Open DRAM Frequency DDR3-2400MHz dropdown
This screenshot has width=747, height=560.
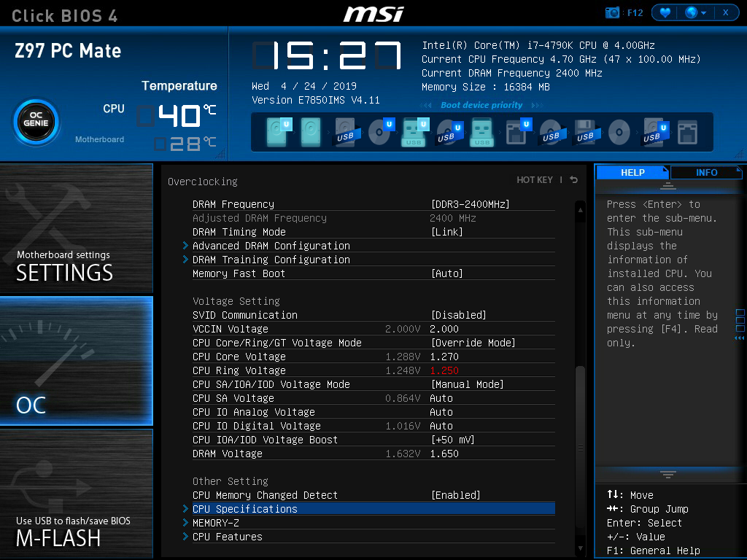tap(470, 204)
